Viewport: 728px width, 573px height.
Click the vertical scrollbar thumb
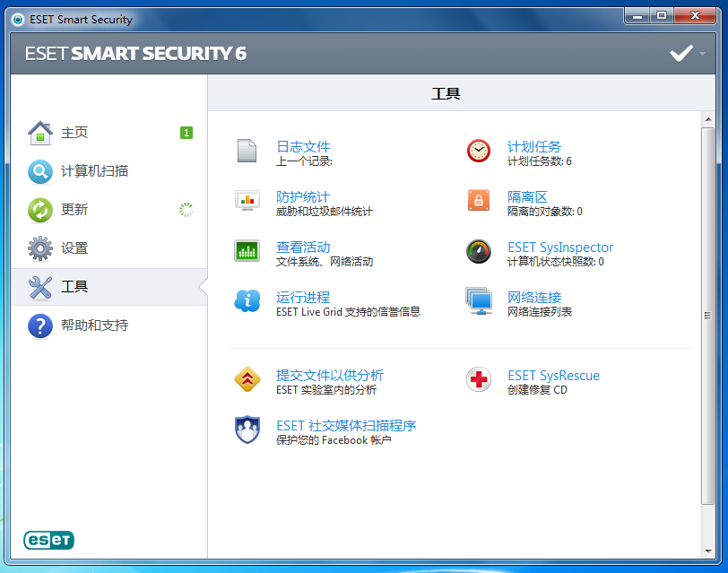pyautogui.click(x=708, y=316)
